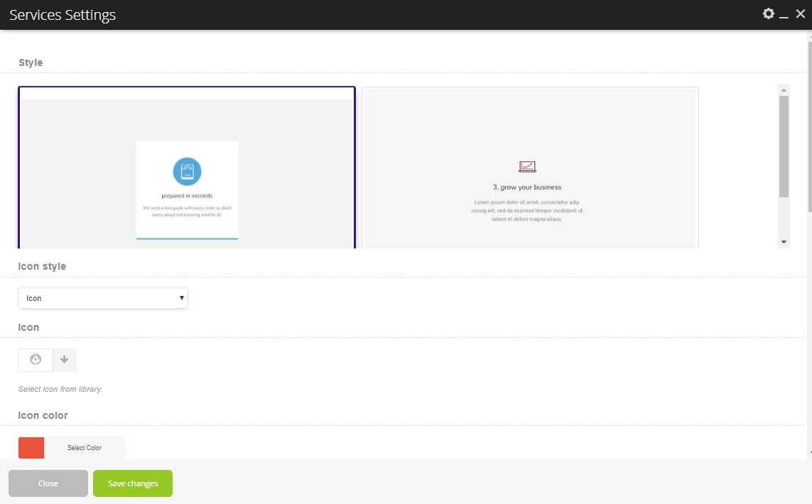Click the style list scroll down arrow

[784, 241]
